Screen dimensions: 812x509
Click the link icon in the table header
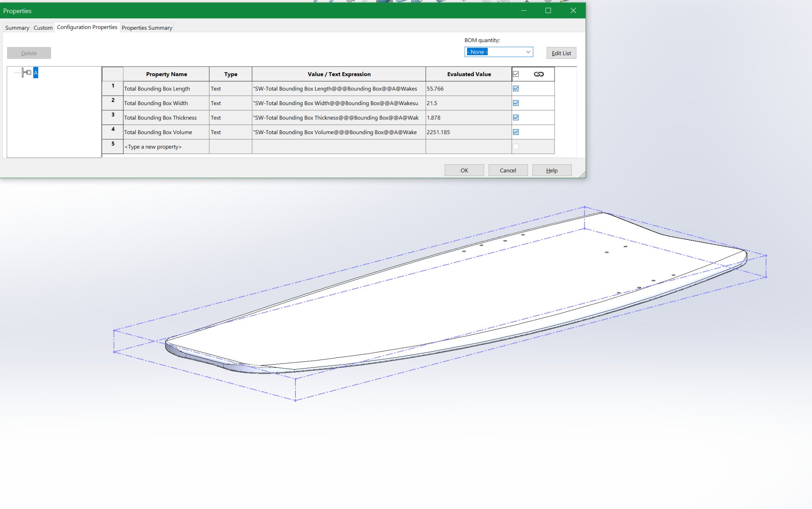coord(538,74)
